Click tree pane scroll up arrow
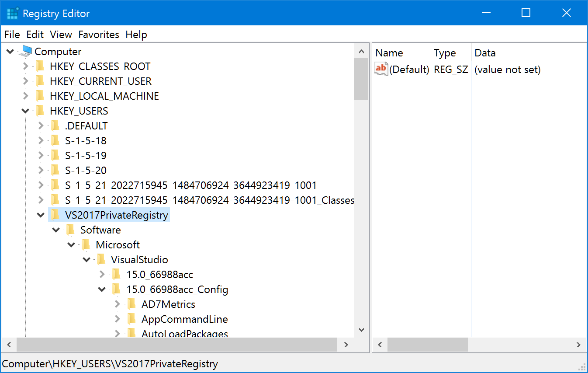 coord(362,52)
